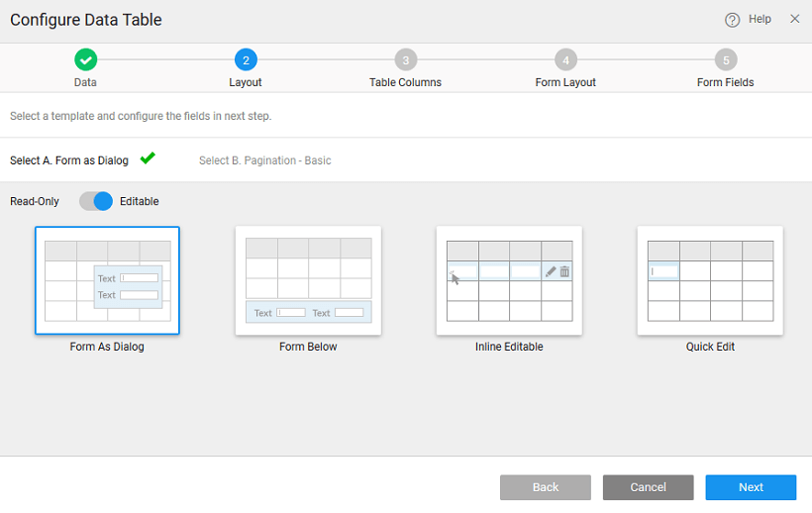
Task: Toggle the Read-Only/Editable switch
Action: point(96,201)
